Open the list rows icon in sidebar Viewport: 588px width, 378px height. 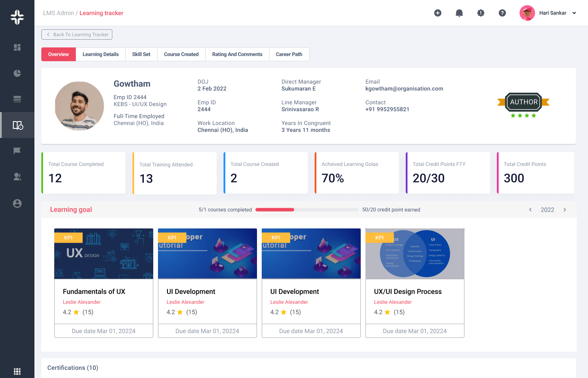click(x=17, y=99)
